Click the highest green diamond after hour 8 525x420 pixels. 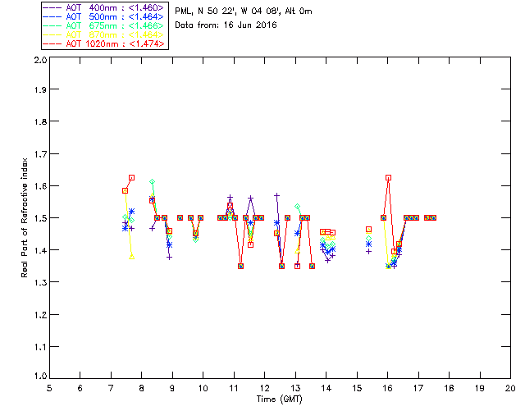coord(153,182)
